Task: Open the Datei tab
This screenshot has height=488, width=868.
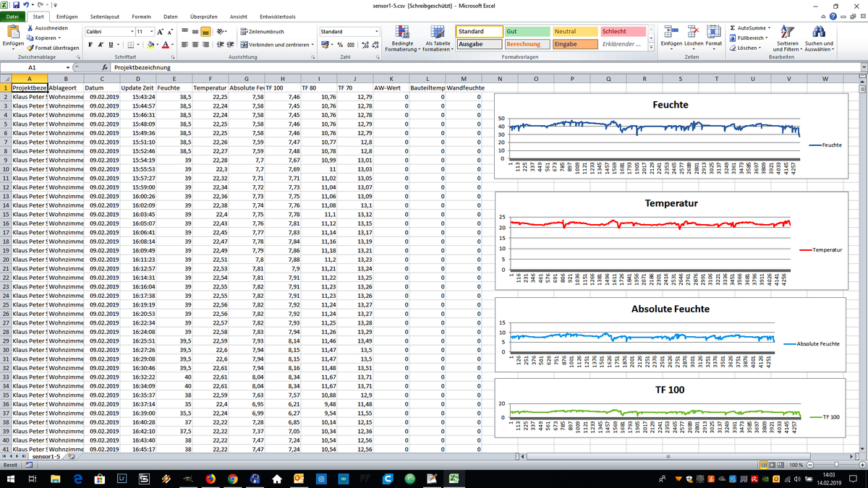Action: [x=12, y=16]
